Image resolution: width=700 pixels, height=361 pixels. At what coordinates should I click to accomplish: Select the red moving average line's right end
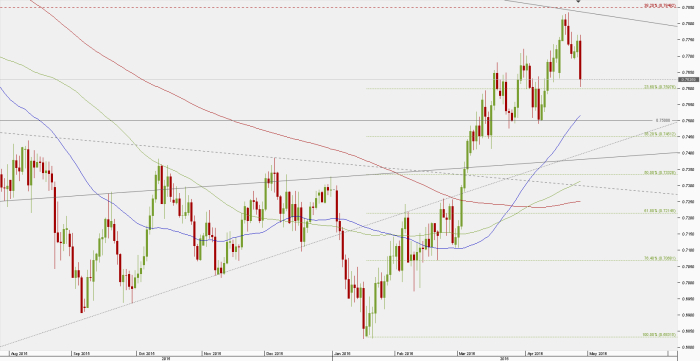579,201
